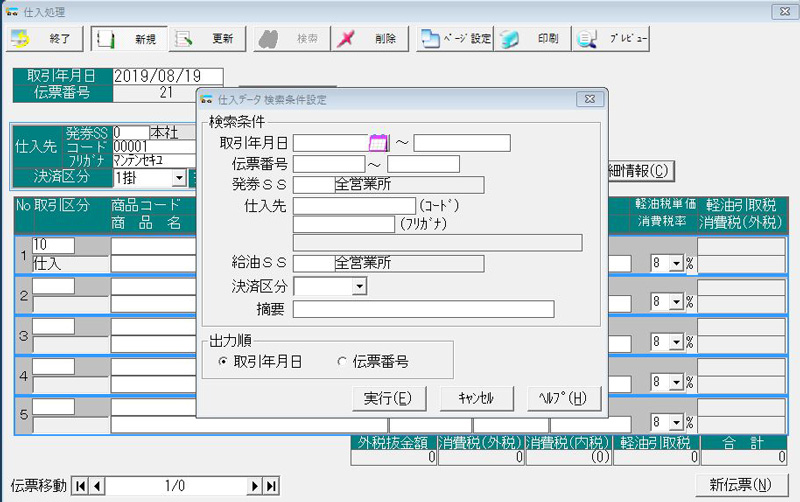Open the calendar picker for 取引年月日
The height and width of the screenshot is (502, 800).
coord(378,143)
